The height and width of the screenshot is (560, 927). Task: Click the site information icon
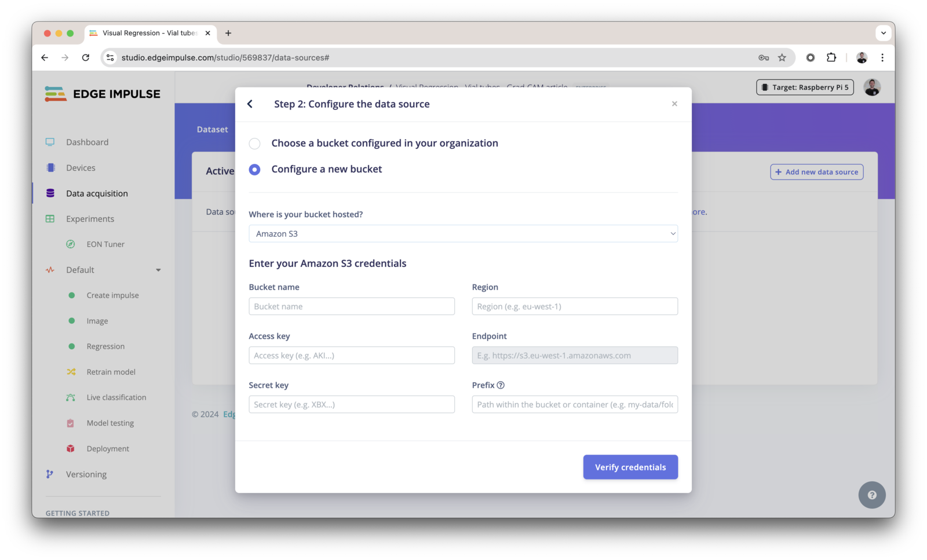pos(110,57)
